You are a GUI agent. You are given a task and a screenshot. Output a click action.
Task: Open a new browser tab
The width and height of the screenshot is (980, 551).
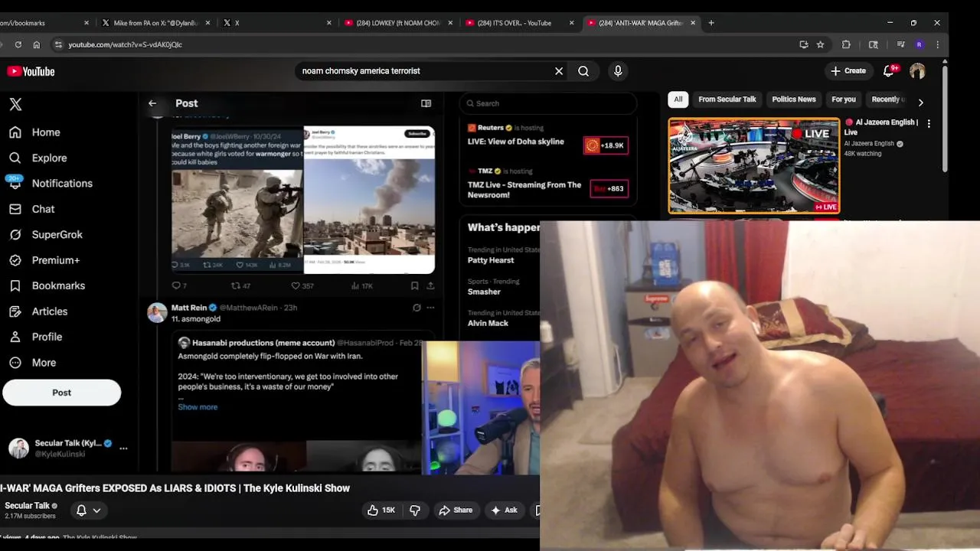[x=711, y=23]
